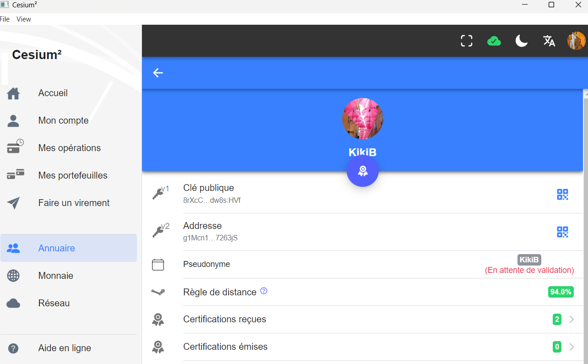Click the fullscreen icon in top bar
Screen dimensions: 588x364
pyautogui.click(x=466, y=41)
